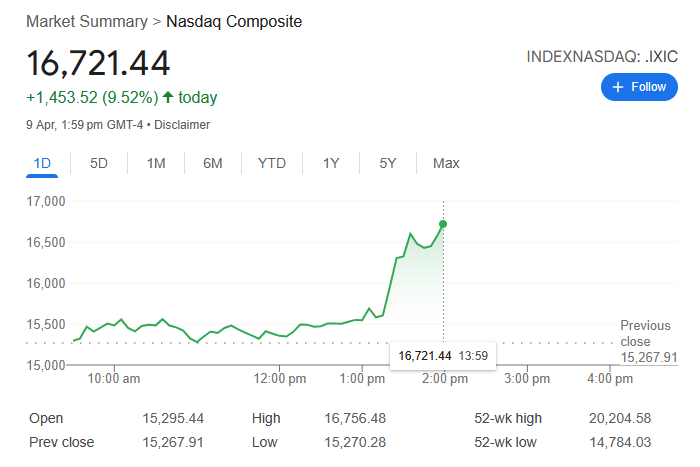Switch to the 5D tab

99,163
